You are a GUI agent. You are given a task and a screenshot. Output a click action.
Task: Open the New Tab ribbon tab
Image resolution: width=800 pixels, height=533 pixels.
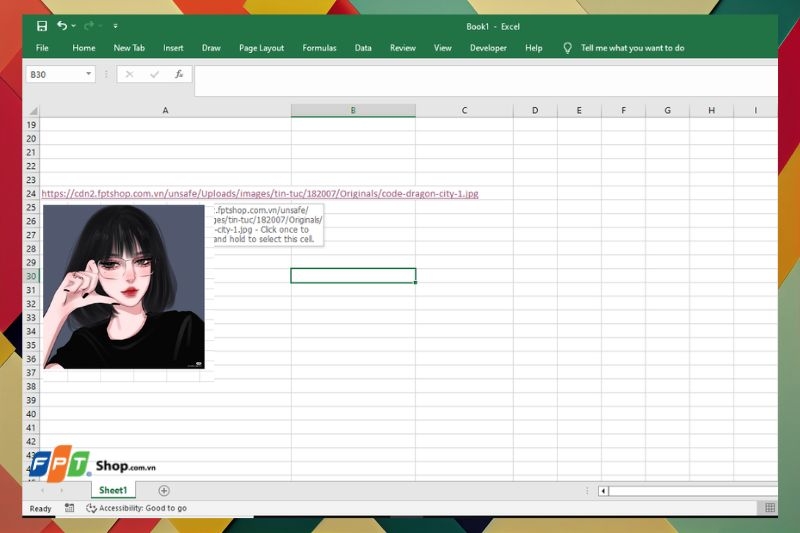click(129, 48)
